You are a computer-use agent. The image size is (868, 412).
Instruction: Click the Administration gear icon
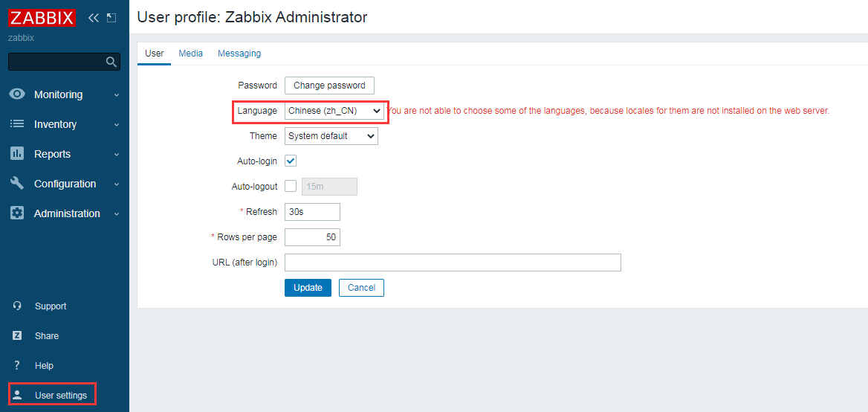tap(17, 213)
